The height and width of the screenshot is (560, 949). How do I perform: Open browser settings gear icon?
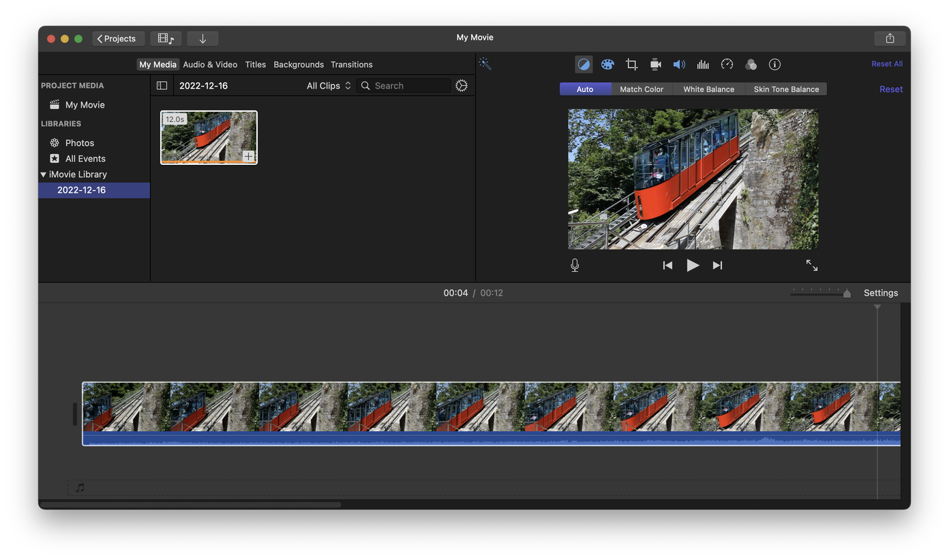(462, 85)
